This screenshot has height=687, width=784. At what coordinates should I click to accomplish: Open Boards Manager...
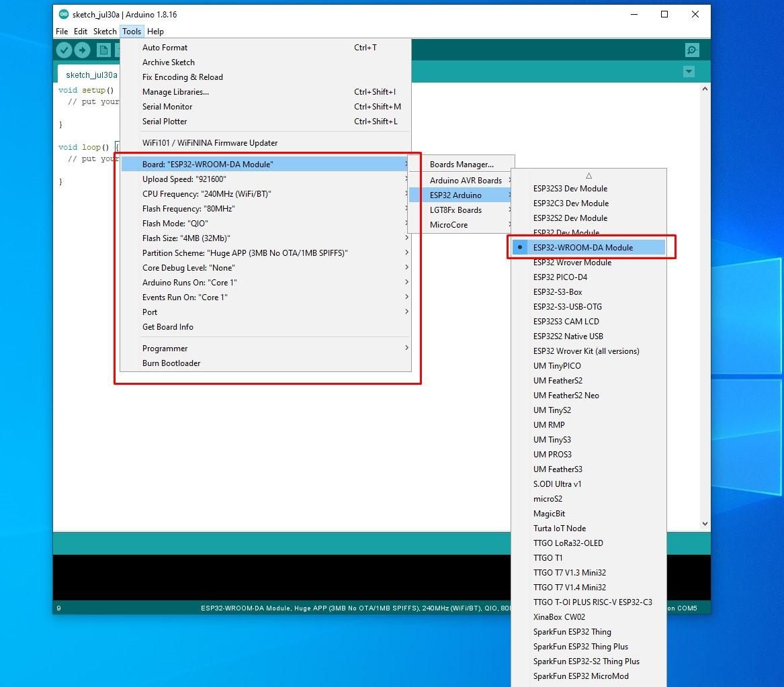461,165
